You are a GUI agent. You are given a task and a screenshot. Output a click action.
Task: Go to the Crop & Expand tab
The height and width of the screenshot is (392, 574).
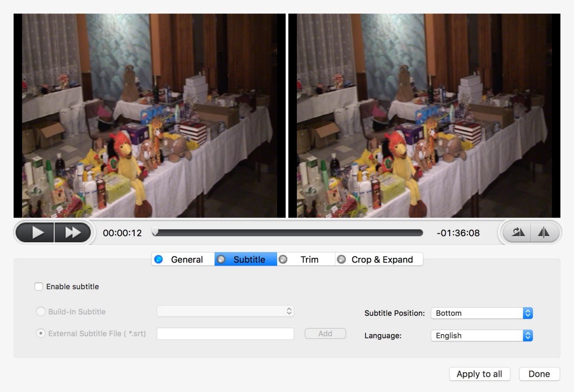379,259
